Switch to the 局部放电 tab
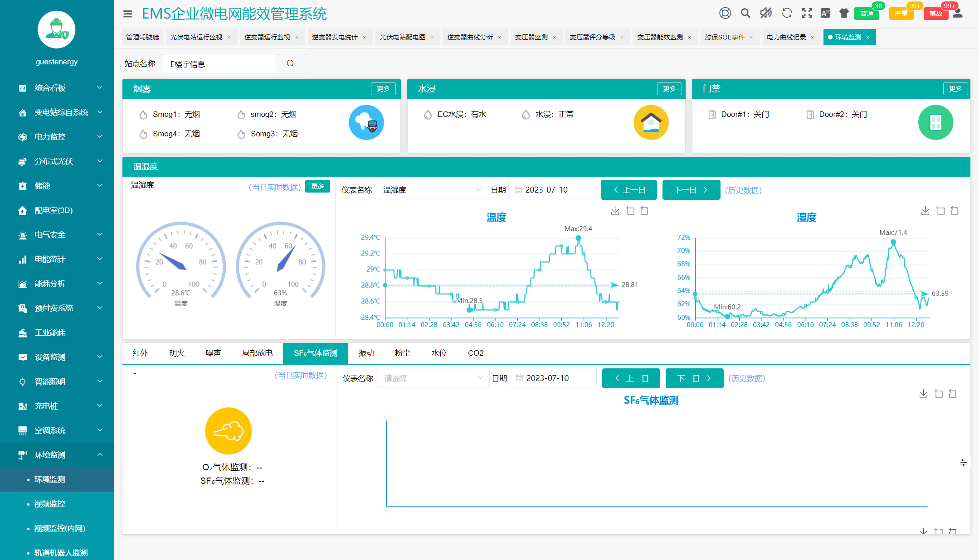 [257, 353]
